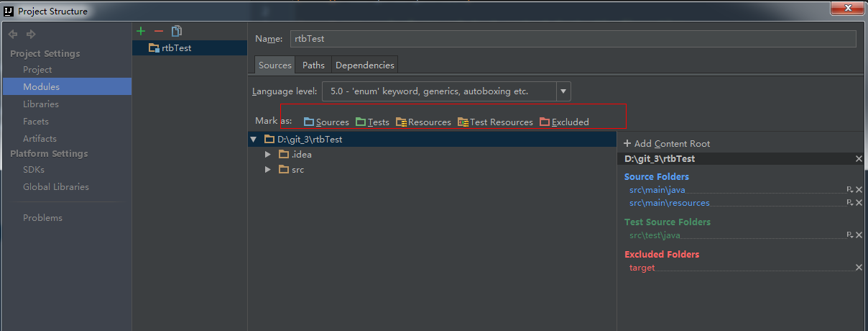Click the copy module icon
Image resolution: width=868 pixels, height=331 pixels.
(x=177, y=31)
